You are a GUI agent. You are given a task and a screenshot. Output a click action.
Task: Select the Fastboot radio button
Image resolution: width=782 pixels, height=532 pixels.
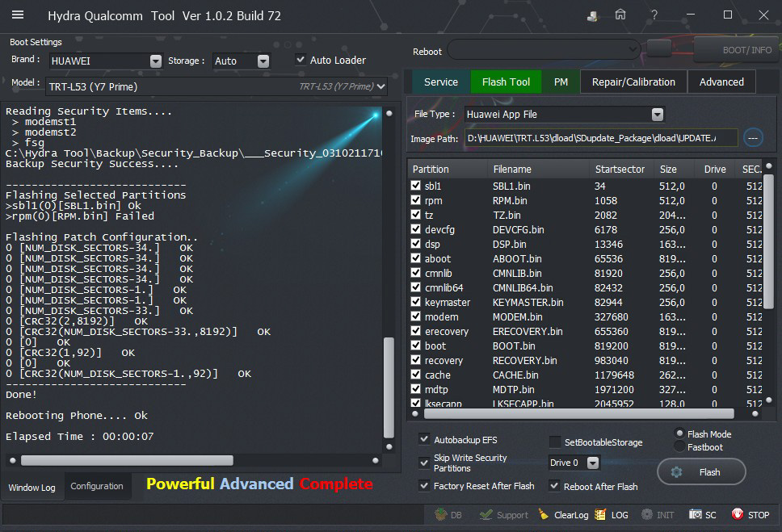tap(679, 446)
